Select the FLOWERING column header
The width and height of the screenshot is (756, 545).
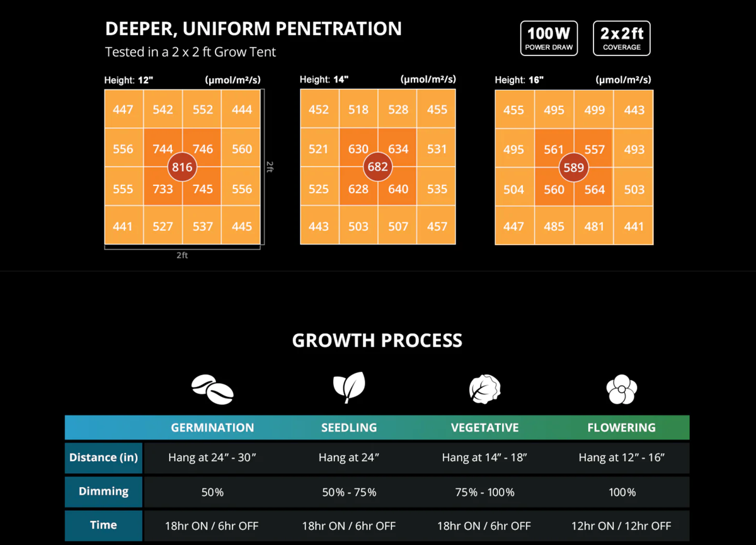pyautogui.click(x=621, y=428)
